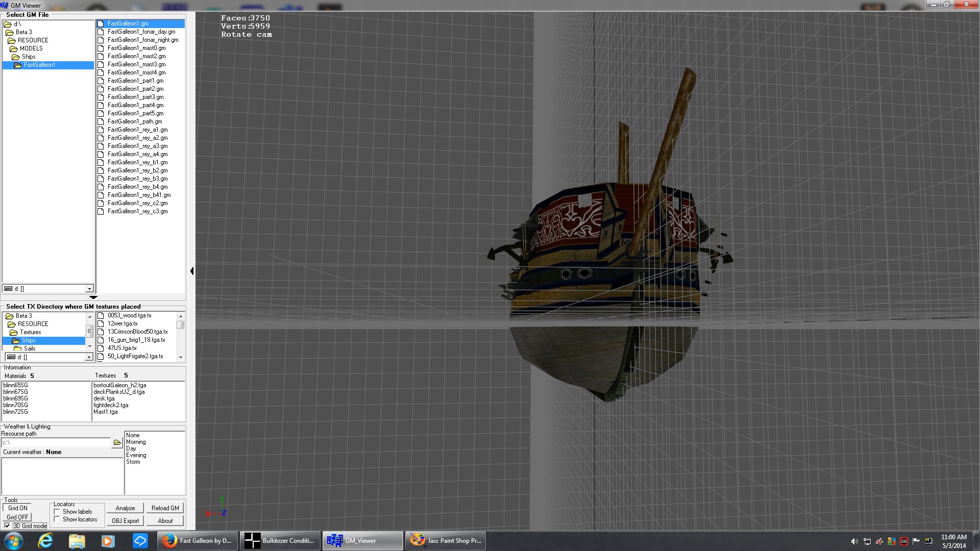Select the FastGalleon1.gm file
This screenshot has height=551, width=980.
coord(140,23)
